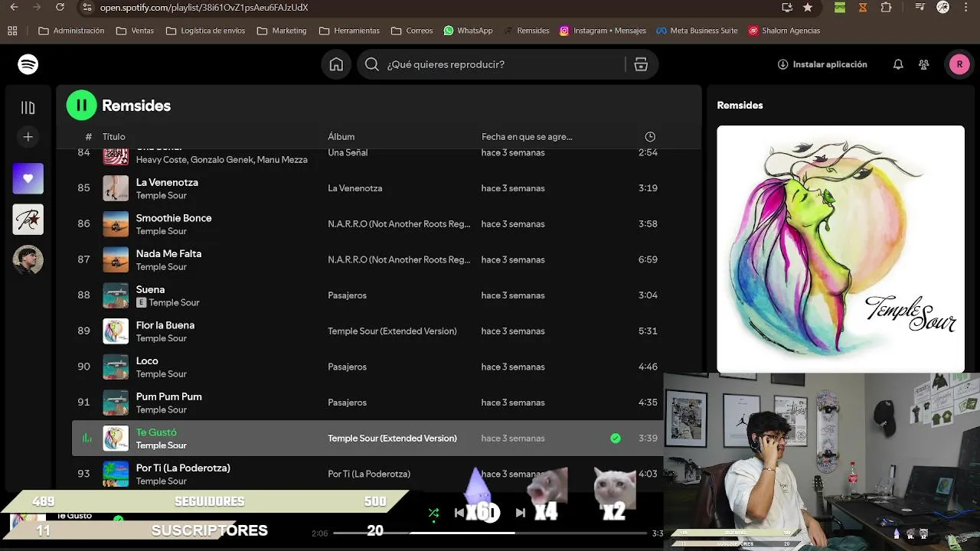The width and height of the screenshot is (980, 551).
Task: Open the Liked Songs purple heart
Action: click(x=28, y=178)
